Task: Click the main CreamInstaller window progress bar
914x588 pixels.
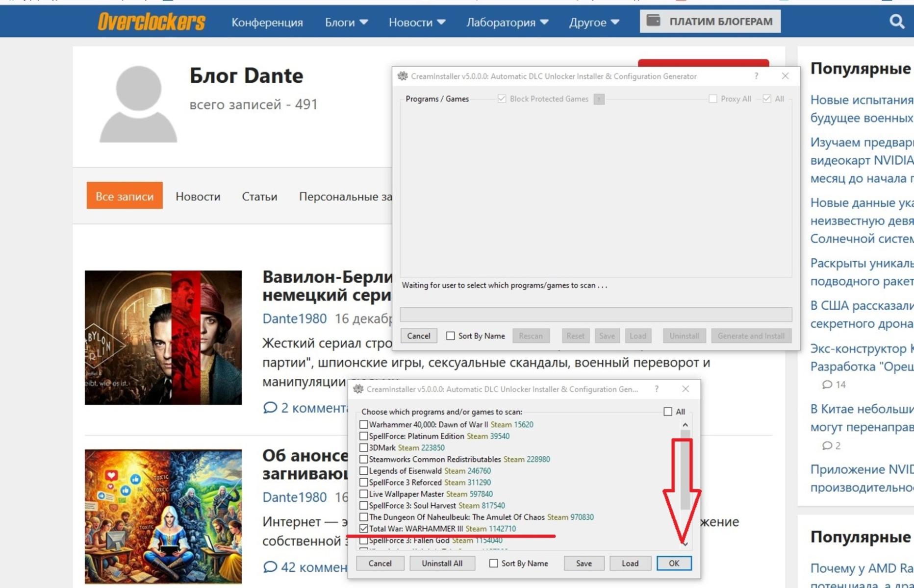Action: [x=596, y=314]
